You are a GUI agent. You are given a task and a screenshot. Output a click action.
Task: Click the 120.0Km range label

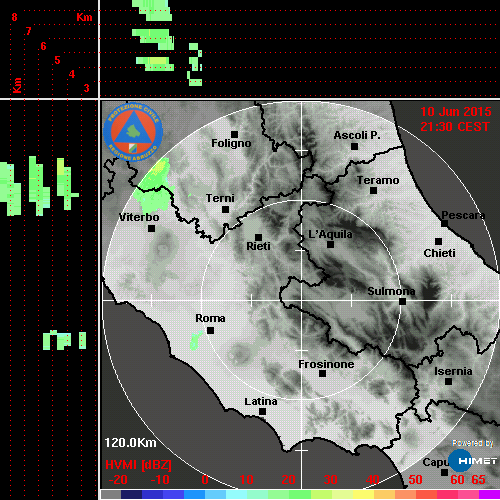[x=130, y=443]
